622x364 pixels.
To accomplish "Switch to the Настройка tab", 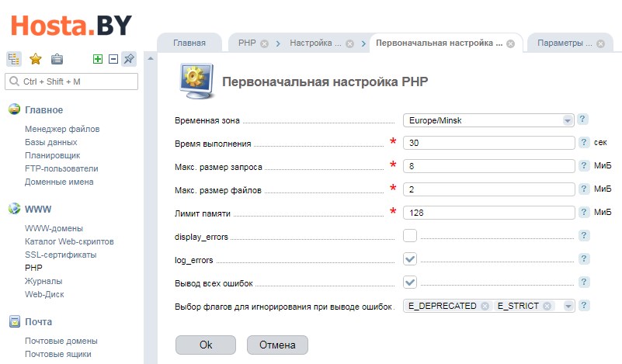I will point(315,43).
